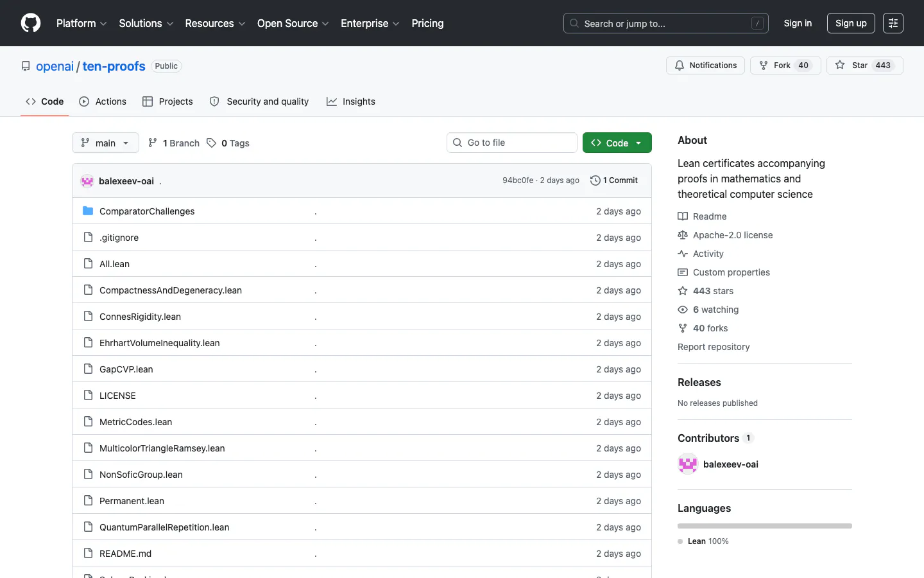This screenshot has height=578, width=924.
Task: Click the GitHub logo icon
Action: [x=31, y=23]
